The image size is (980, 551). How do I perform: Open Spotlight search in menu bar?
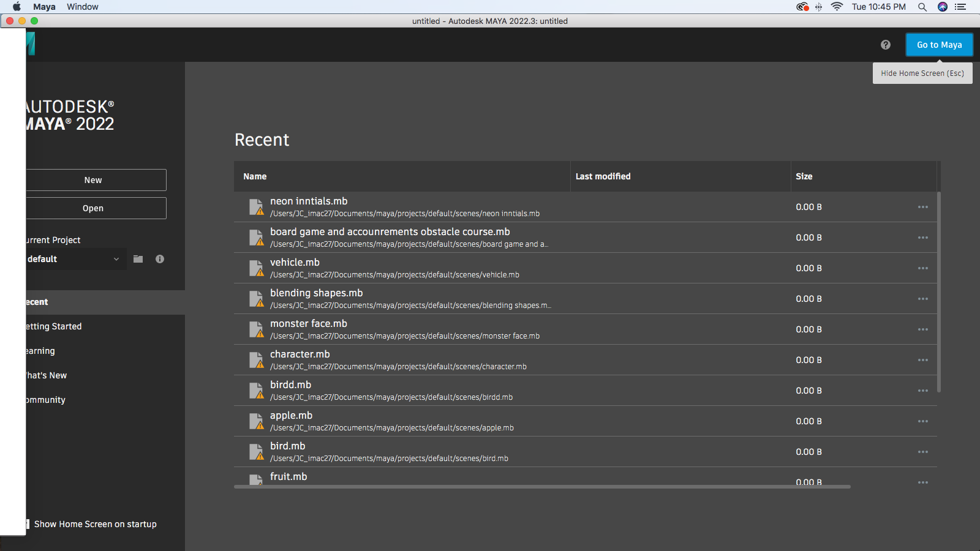coord(922,7)
